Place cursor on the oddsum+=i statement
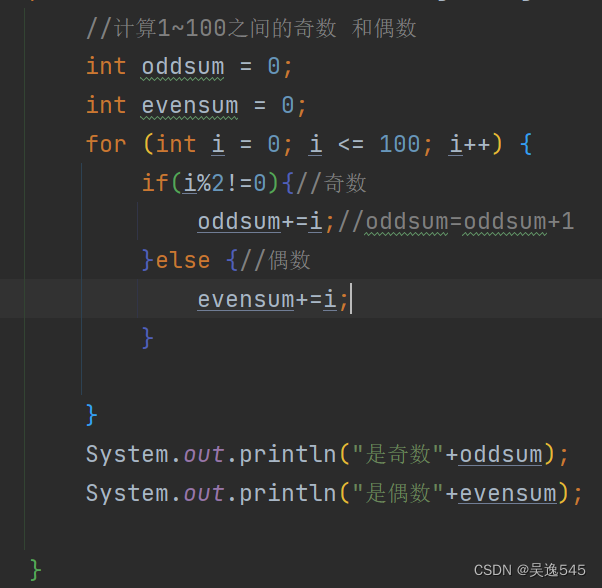This screenshot has height=588, width=602. (x=266, y=222)
